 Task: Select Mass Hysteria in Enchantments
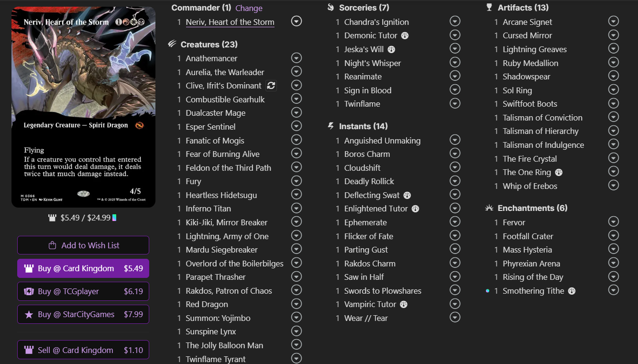pyautogui.click(x=527, y=250)
